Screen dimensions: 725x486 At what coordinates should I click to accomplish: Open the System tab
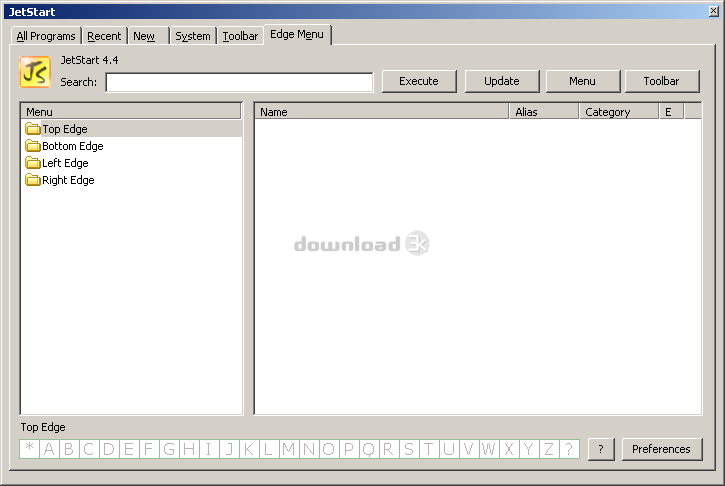(193, 36)
